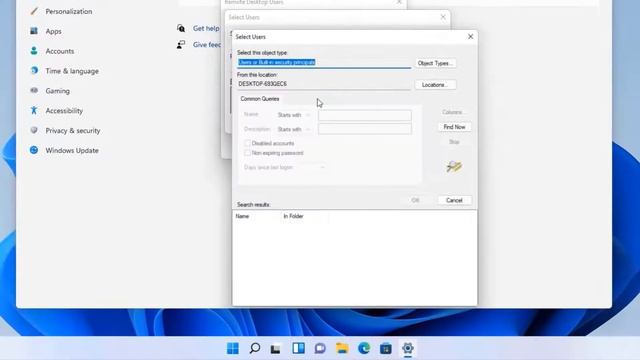Open Time & language settings
Image resolution: width=640 pixels, height=360 pixels.
click(72, 71)
